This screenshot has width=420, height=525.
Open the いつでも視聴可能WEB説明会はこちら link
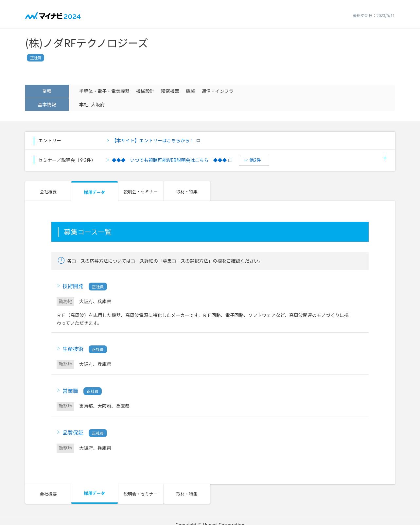(169, 160)
